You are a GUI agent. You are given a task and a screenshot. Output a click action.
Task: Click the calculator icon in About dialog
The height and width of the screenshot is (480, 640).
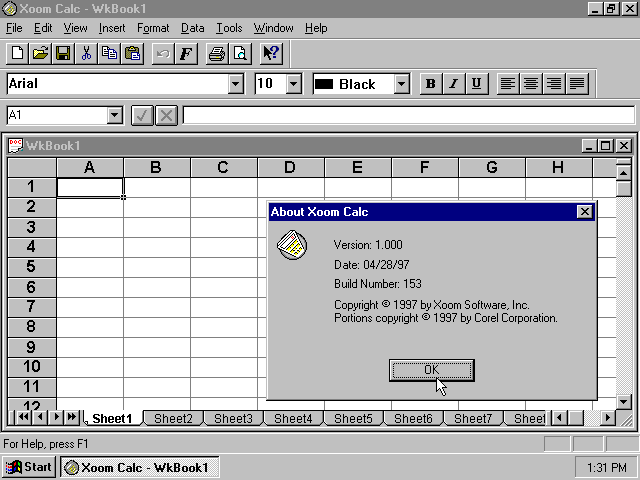click(x=292, y=245)
